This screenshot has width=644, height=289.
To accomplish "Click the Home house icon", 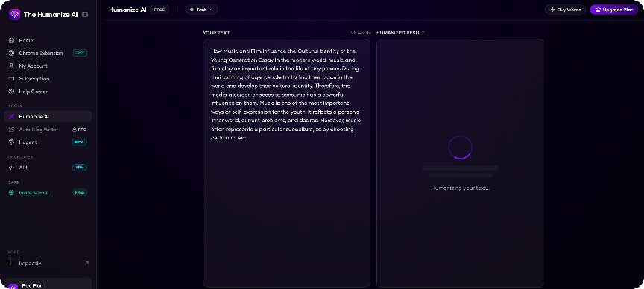I will 11,41.
